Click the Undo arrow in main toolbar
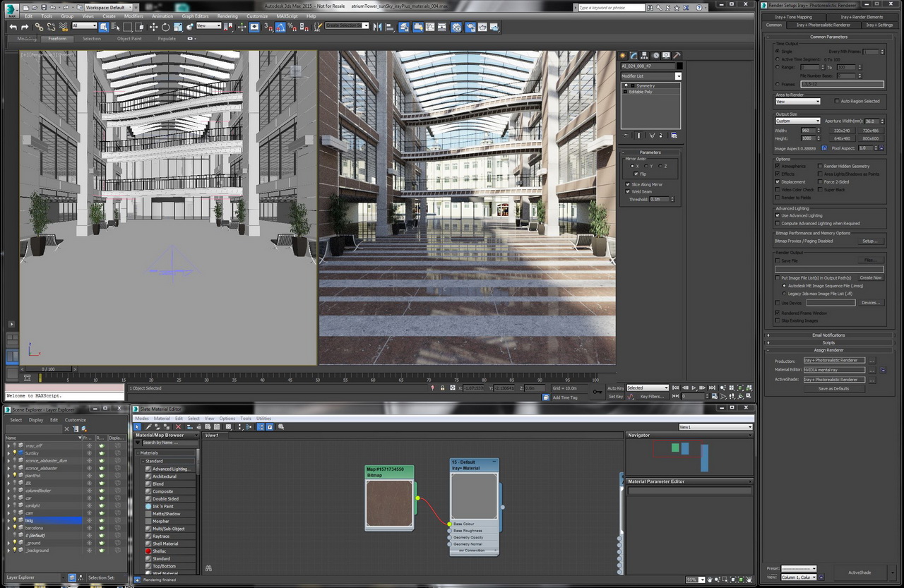This screenshot has width=904, height=588. [x=13, y=27]
